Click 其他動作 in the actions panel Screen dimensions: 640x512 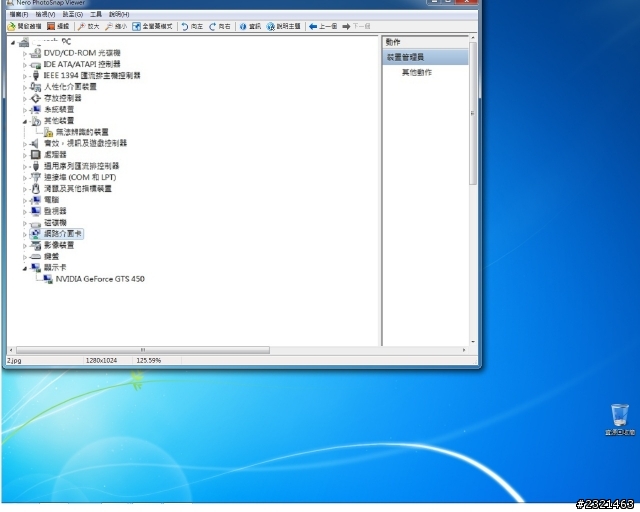click(x=417, y=72)
